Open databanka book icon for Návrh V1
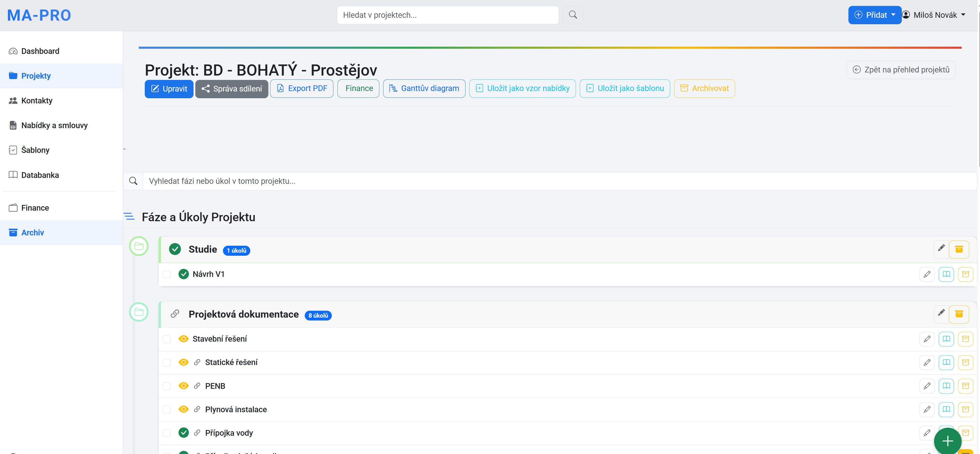980x454 pixels. (x=946, y=274)
